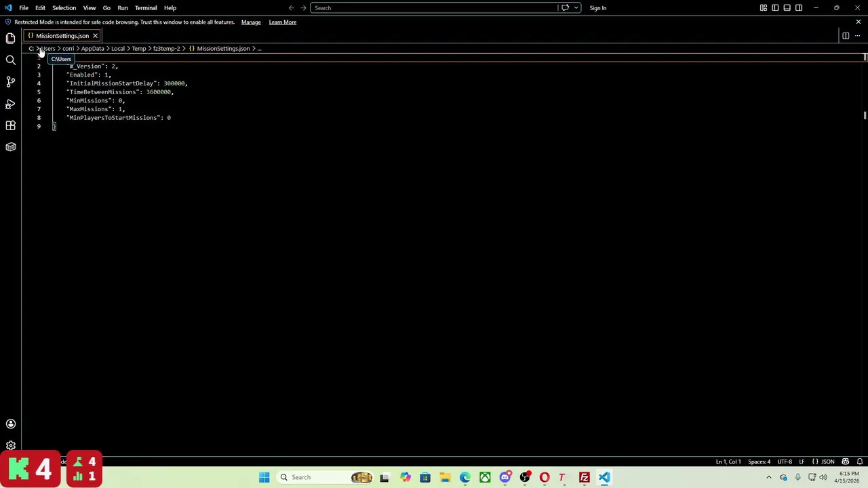
Task: Click UTF-8 encoding status item
Action: tap(785, 462)
